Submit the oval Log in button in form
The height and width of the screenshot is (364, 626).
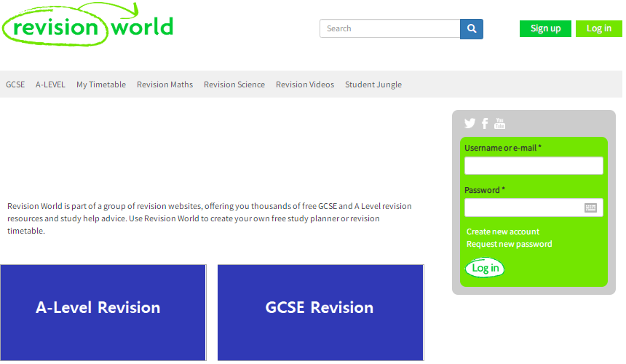(485, 268)
